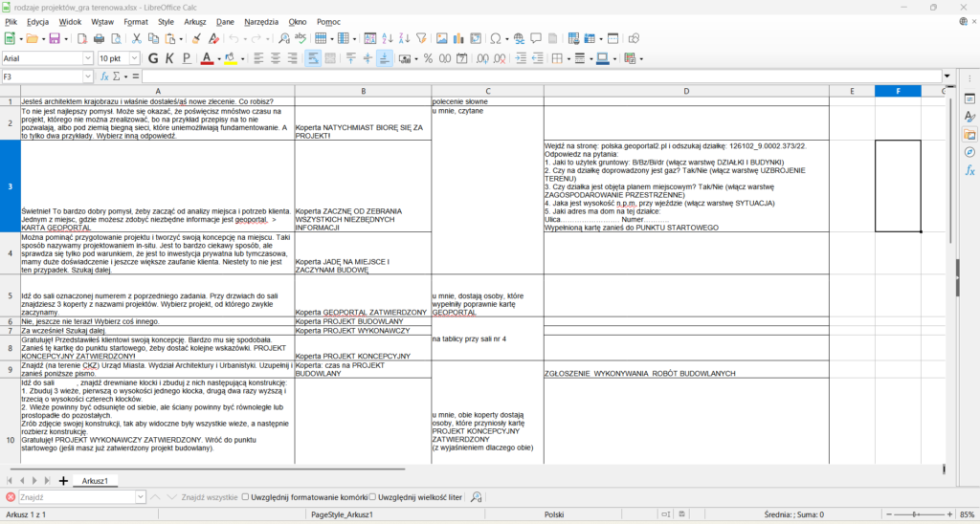Click Znajdź wszystkie button
The image size is (980, 524).
[x=210, y=497]
